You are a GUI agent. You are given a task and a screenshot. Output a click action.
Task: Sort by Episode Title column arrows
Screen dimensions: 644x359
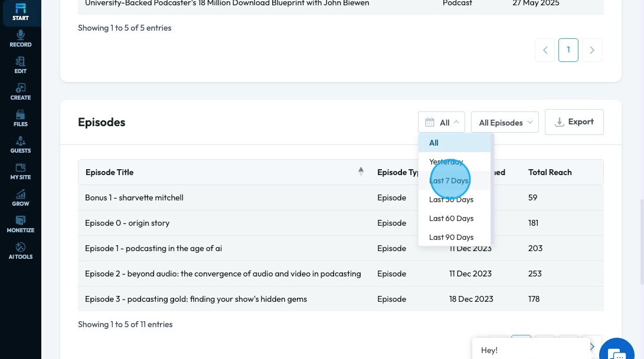coord(361,172)
